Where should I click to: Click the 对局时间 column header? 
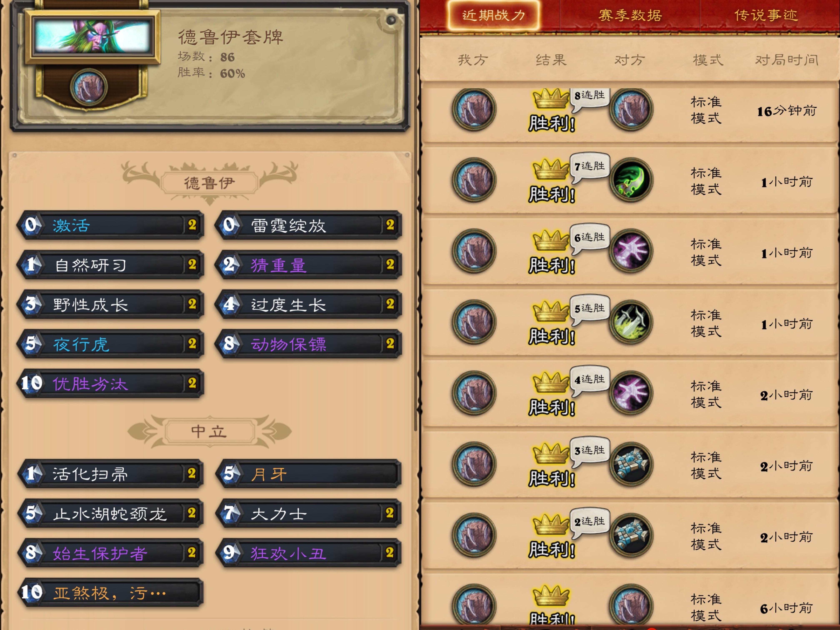pyautogui.click(x=786, y=60)
